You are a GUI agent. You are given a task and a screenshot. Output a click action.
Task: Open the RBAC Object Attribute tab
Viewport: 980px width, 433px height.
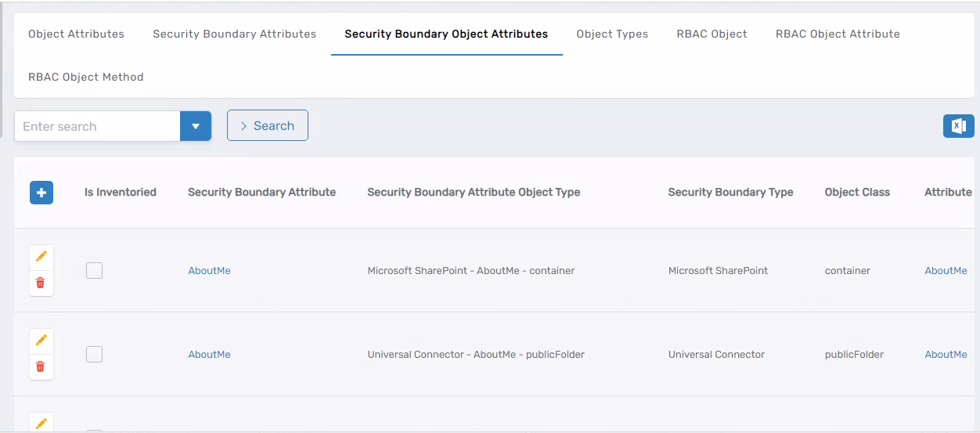click(838, 34)
